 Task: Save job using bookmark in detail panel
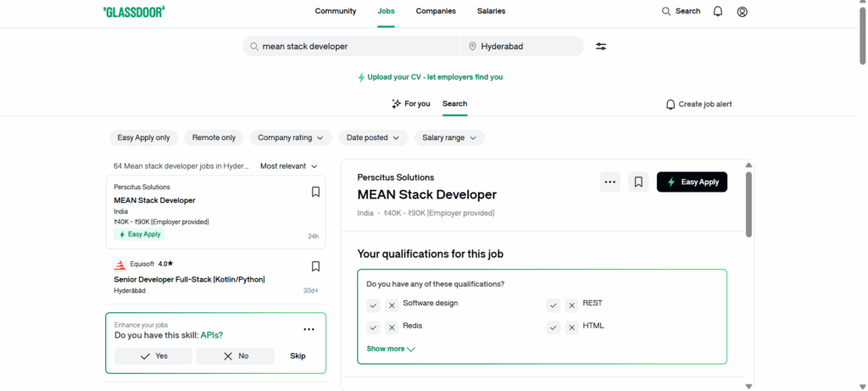[x=638, y=182]
